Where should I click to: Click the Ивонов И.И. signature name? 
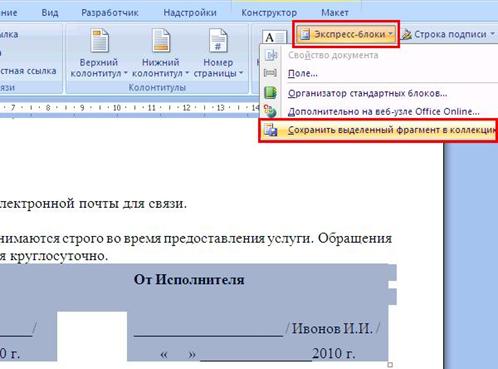pyautogui.click(x=332, y=329)
